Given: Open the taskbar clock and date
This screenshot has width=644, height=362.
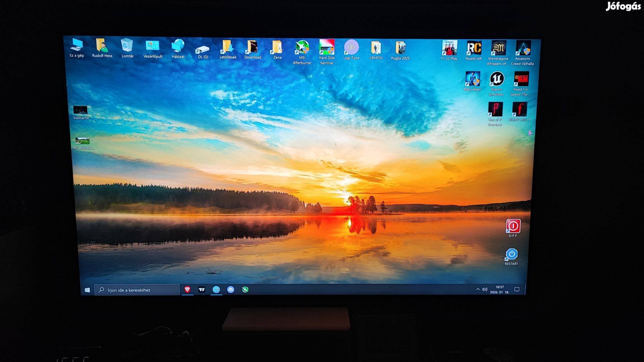Looking at the screenshot, I should 499,290.
